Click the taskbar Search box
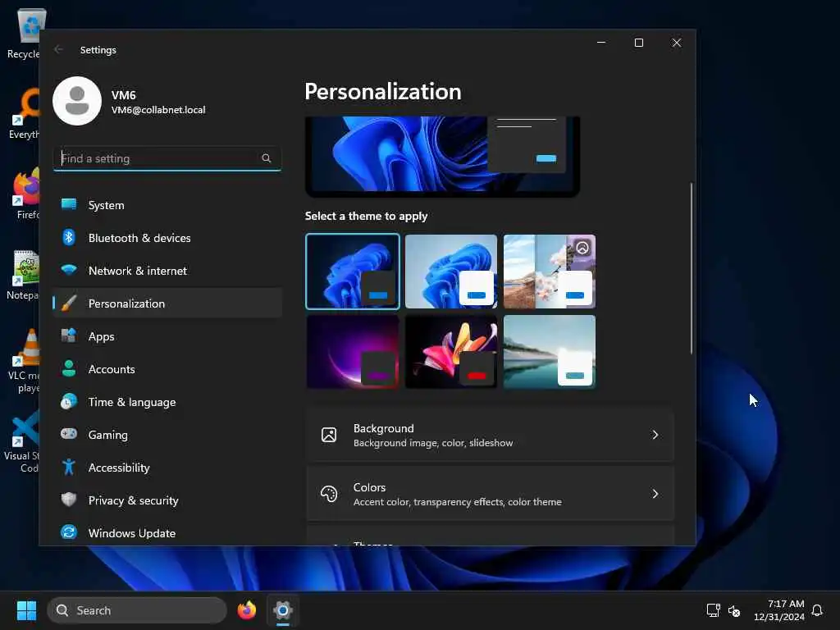 point(137,610)
